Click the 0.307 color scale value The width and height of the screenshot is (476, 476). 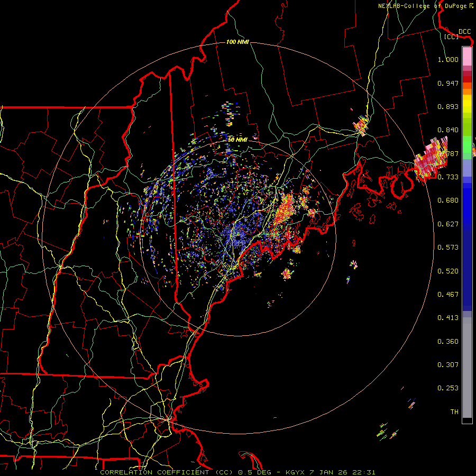click(x=448, y=365)
